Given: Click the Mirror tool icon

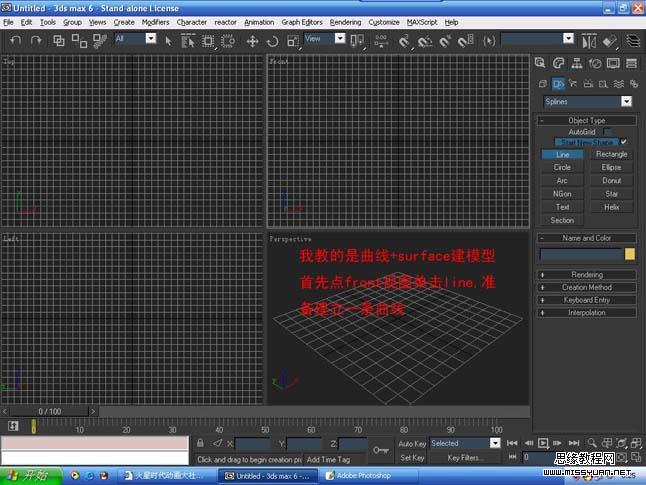Looking at the screenshot, I should tap(589, 41).
